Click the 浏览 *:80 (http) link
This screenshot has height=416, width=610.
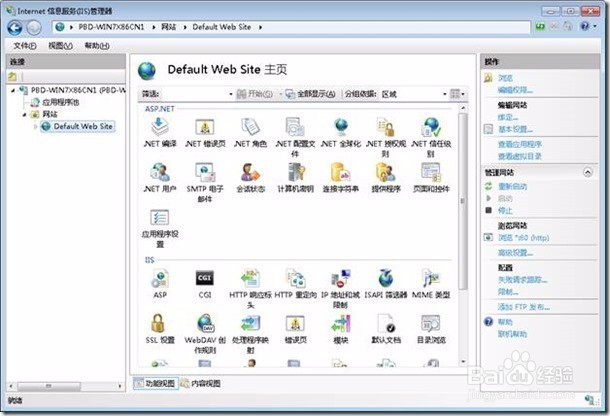click(523, 237)
